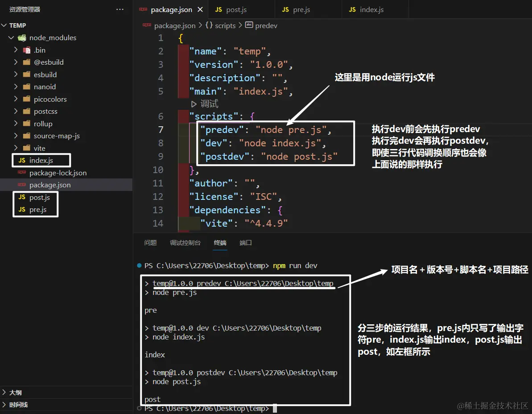
Task: Expand the nanoid folder
Action: point(16,87)
